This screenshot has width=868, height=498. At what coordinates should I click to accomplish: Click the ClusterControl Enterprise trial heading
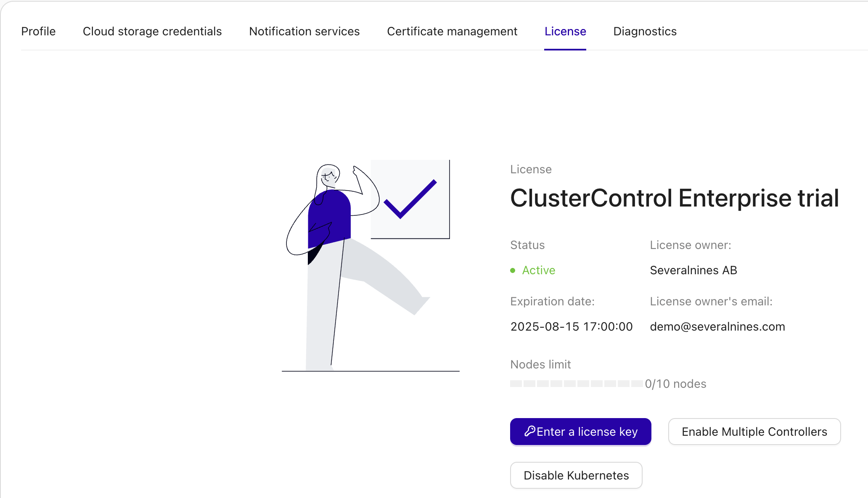pyautogui.click(x=674, y=198)
